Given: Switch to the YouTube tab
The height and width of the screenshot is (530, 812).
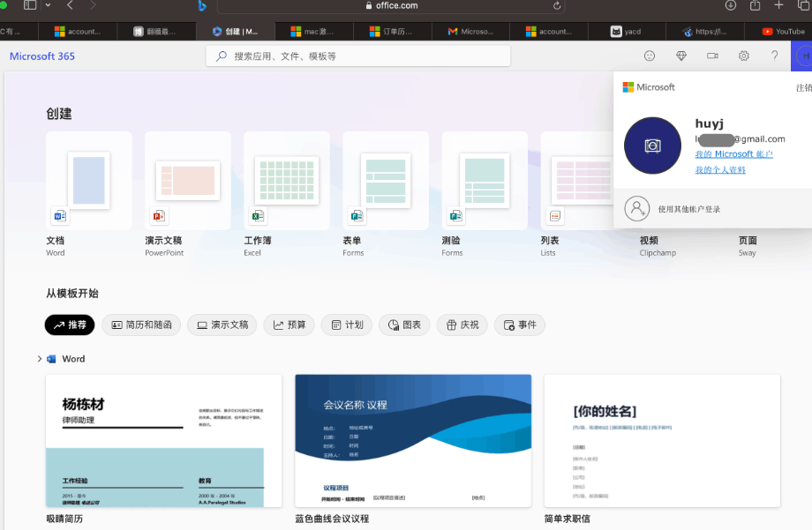Looking at the screenshot, I should click(x=783, y=32).
